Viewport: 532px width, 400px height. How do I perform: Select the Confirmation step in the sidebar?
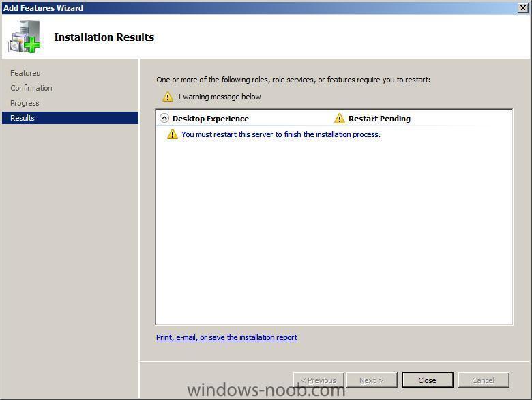31,88
